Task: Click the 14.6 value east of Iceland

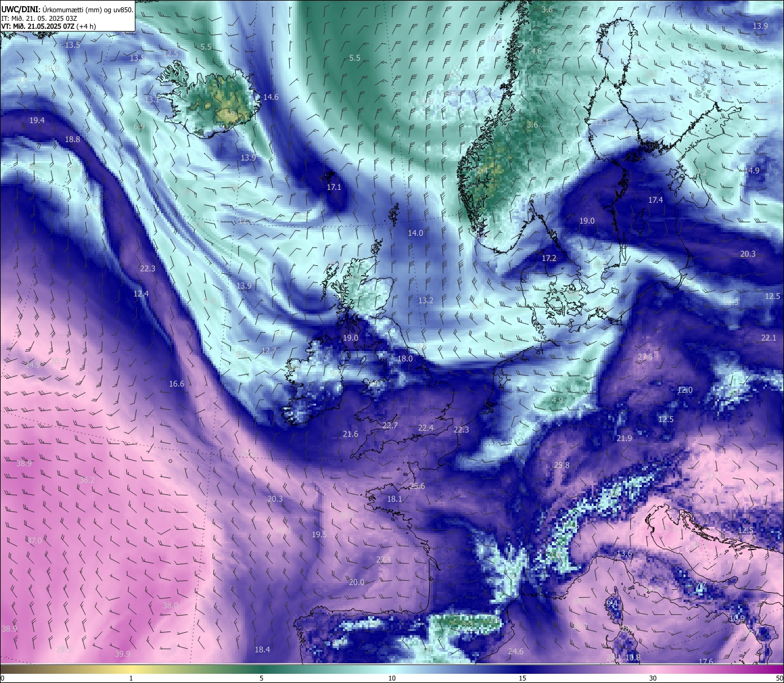Action: pyautogui.click(x=271, y=97)
